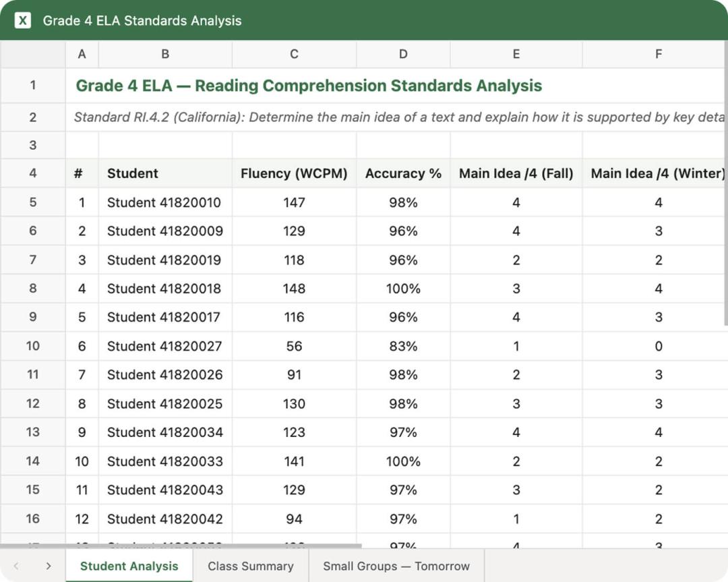Select the 'Student' header cell
Screen dimensions: 728x582
165,173
